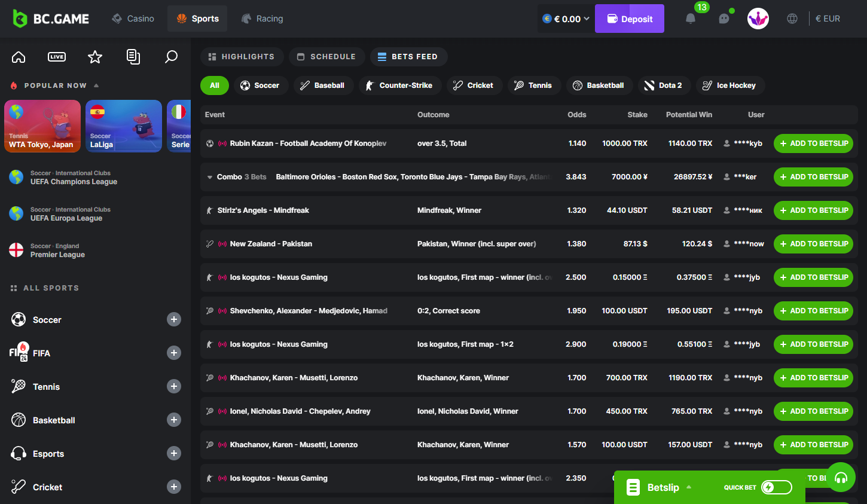
Task: Expand FIFA with plus button
Action: pyautogui.click(x=174, y=353)
